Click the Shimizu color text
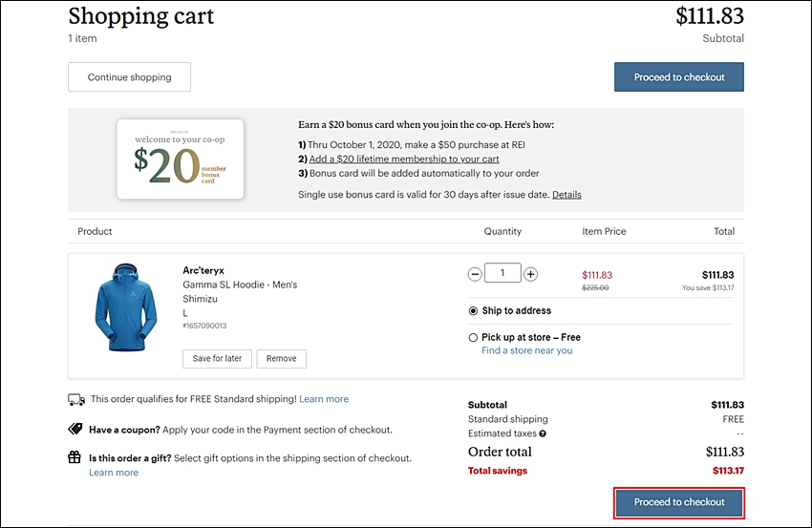812x528 pixels. 200,299
